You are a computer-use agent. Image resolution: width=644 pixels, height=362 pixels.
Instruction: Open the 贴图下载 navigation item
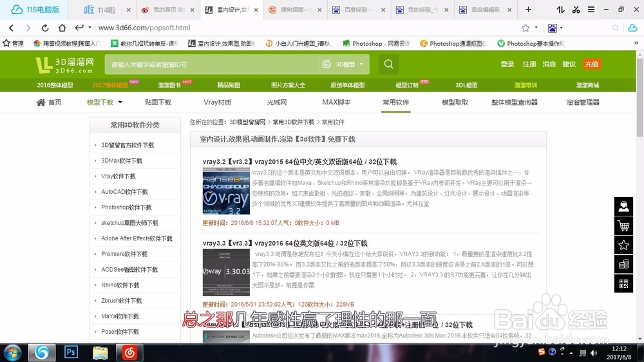click(x=158, y=102)
